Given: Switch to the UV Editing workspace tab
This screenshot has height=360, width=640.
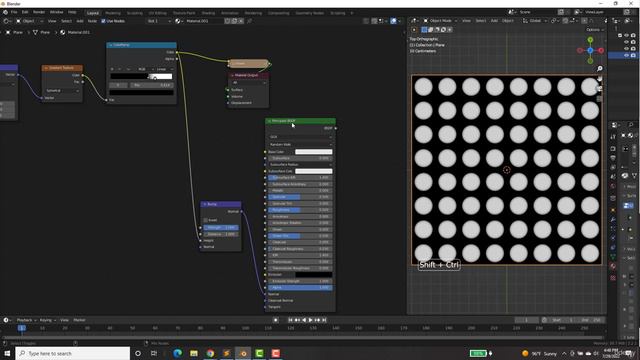Looking at the screenshot, I should 157,13.
